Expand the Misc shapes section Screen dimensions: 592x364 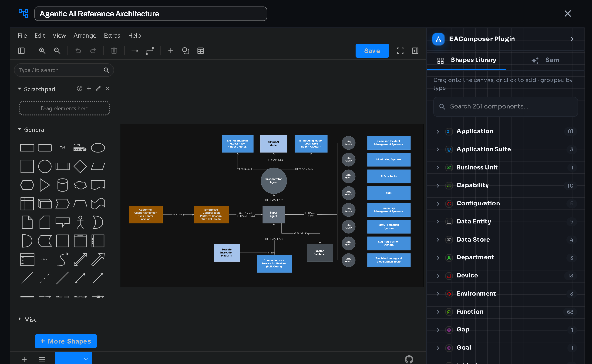[x=20, y=319]
